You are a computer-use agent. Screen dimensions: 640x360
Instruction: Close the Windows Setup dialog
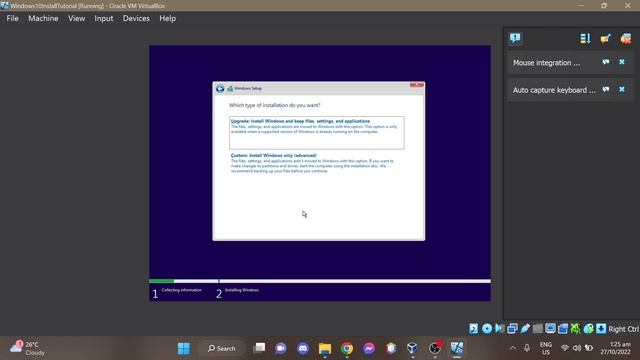point(416,84)
